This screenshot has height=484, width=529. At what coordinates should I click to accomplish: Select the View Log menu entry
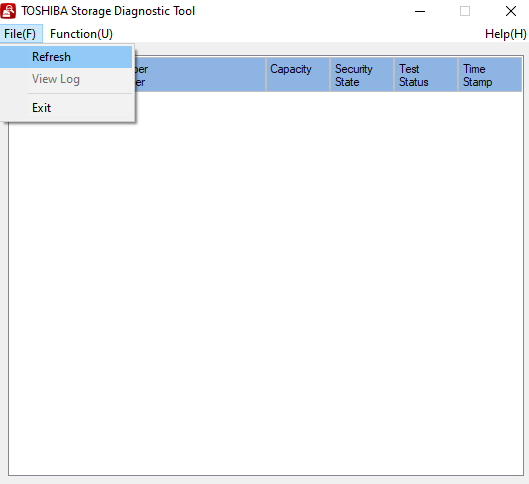point(66,79)
